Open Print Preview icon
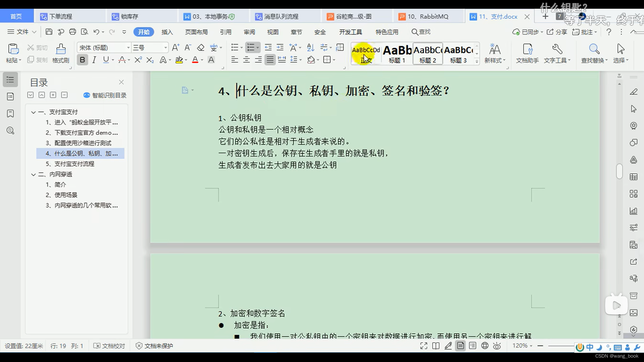Screen dimensions: 644x362 point(85,32)
